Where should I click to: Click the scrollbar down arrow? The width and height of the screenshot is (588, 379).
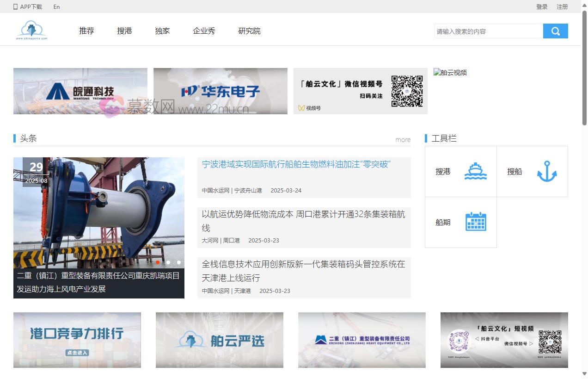[x=584, y=374]
